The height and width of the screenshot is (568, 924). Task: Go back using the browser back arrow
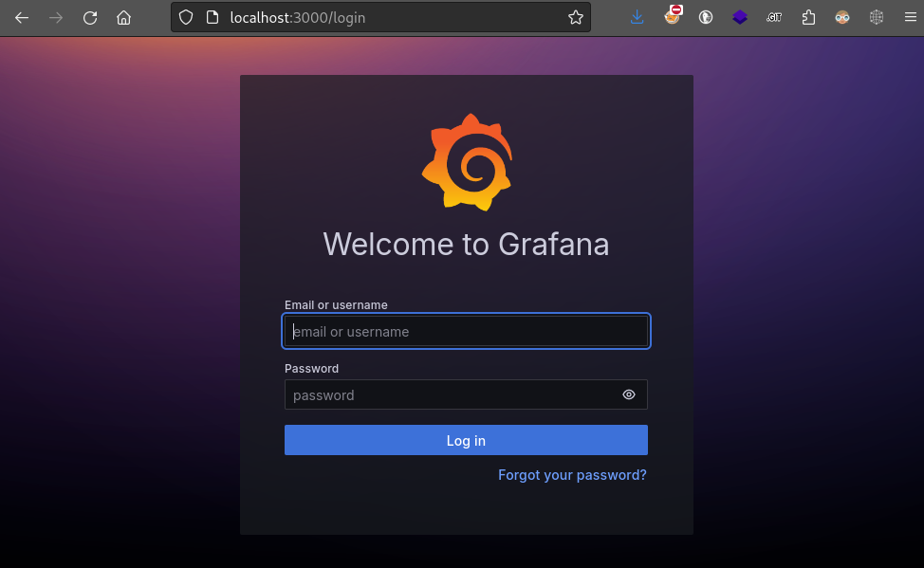22,18
